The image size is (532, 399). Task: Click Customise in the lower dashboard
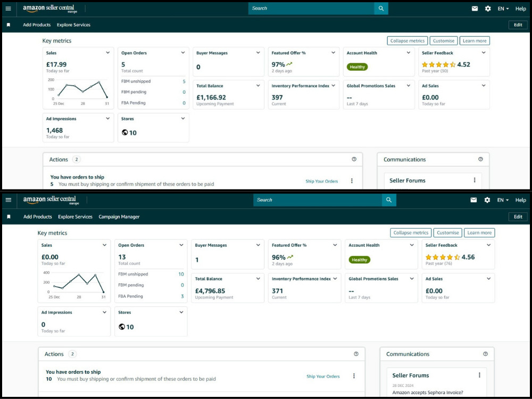coord(448,233)
